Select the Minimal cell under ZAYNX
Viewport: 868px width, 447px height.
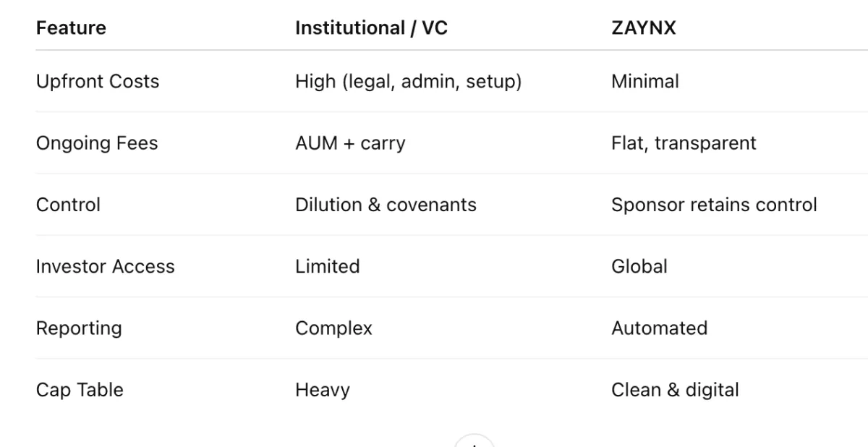(x=644, y=81)
